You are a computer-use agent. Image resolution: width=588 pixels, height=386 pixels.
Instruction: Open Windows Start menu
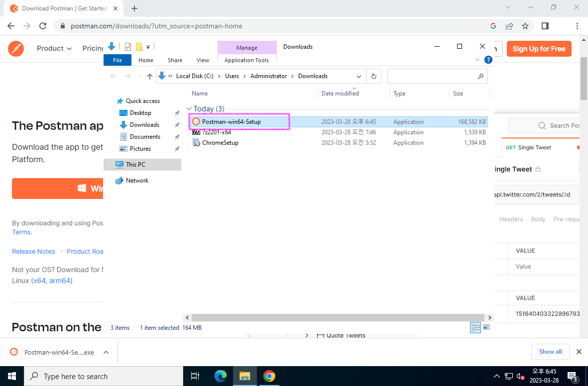pos(12,376)
